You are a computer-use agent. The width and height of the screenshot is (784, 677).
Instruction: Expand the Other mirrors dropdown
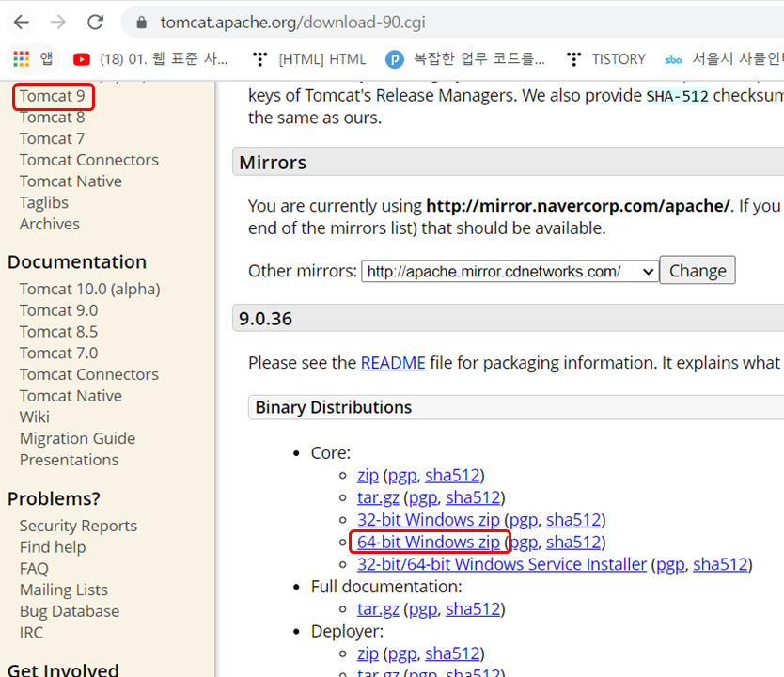(x=510, y=271)
